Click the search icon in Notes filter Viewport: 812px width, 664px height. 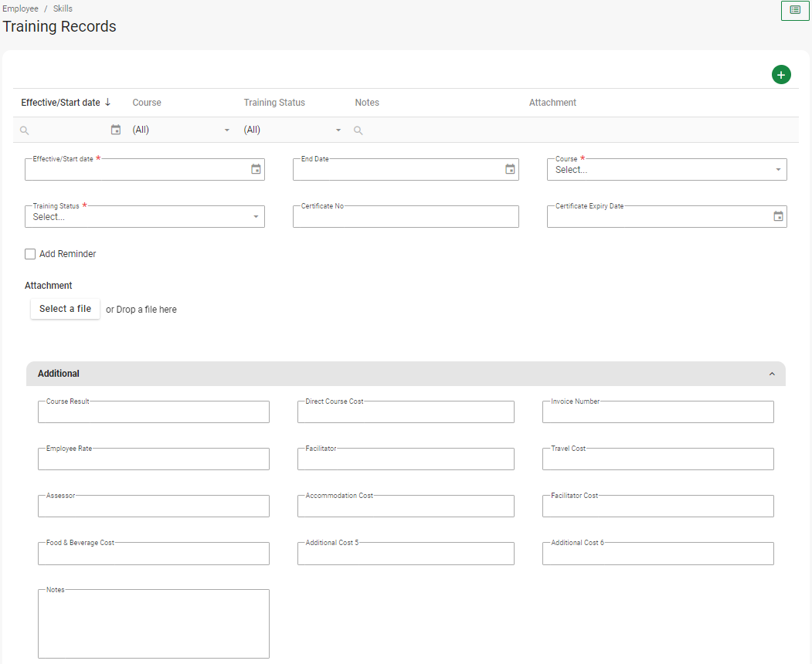358,130
